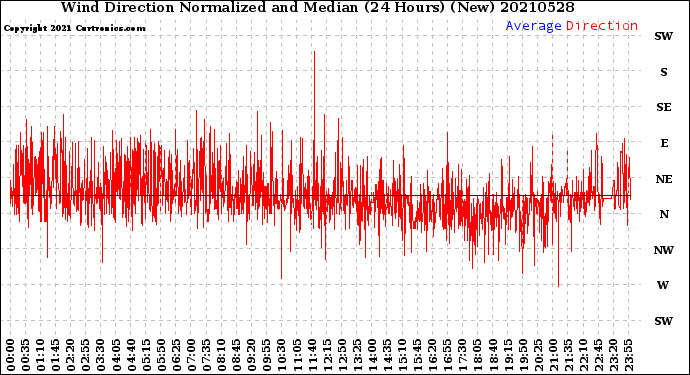Select the red "Direction" legend label

tap(602, 26)
